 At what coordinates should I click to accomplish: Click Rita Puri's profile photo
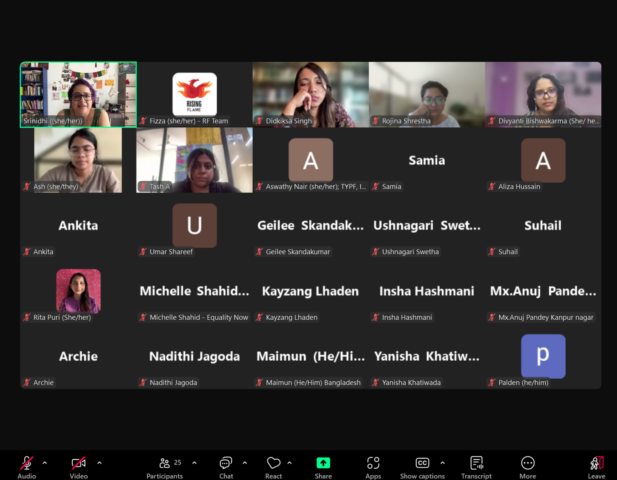(78, 291)
